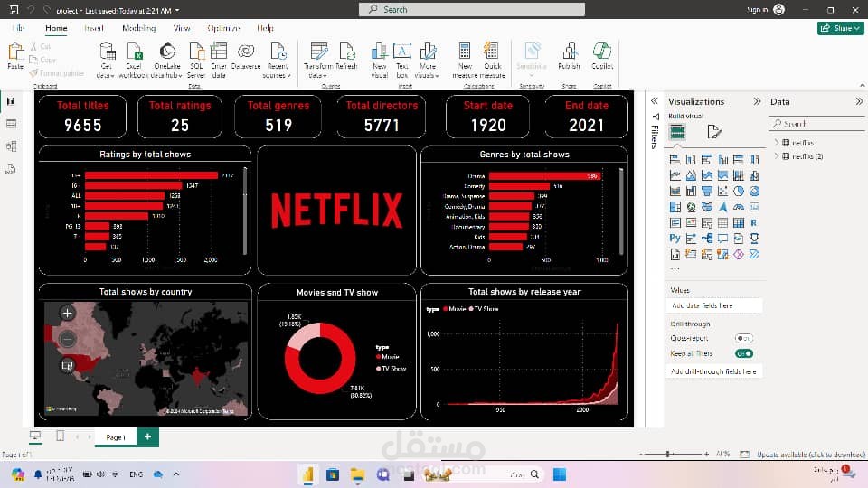Add a new report page
Image resolution: width=868 pixels, height=488 pixels.
pyautogui.click(x=147, y=436)
